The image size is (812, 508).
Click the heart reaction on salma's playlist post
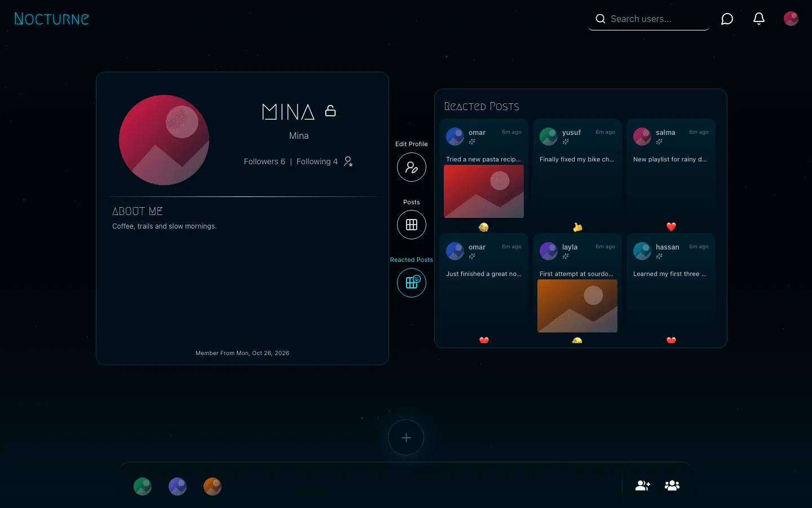click(x=671, y=227)
